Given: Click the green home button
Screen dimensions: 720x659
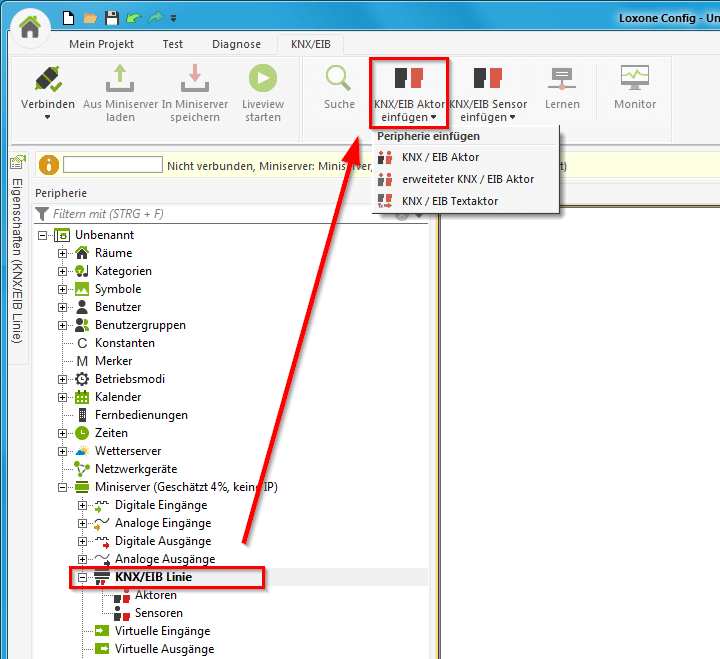Looking at the screenshot, I should pos(31,26).
